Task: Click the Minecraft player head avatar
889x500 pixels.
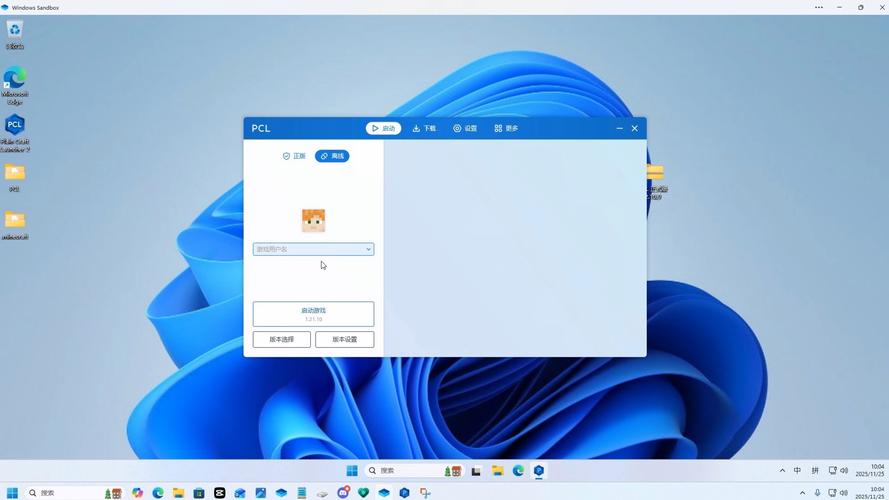Action: coord(314,221)
